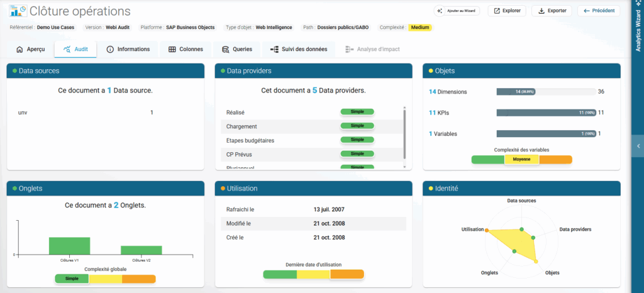Click the 'Web Intelligence' object type value
Image resolution: width=644 pixels, height=293 pixels.
(x=274, y=28)
